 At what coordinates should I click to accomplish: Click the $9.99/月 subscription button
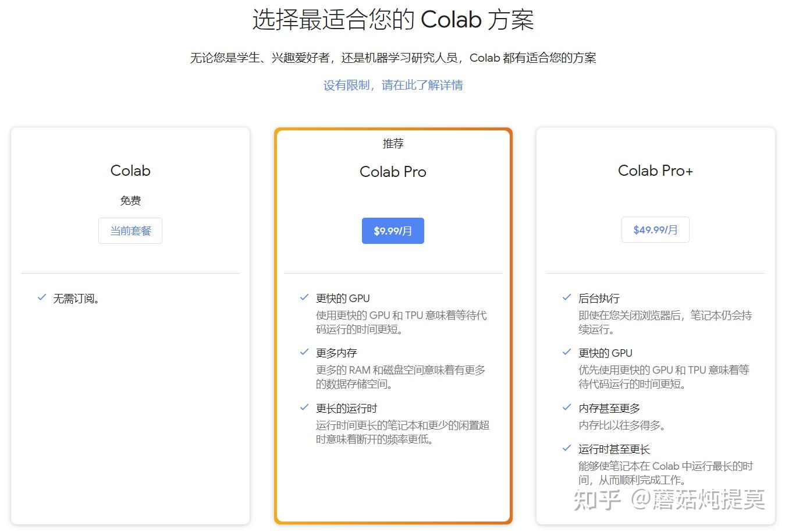tap(393, 230)
